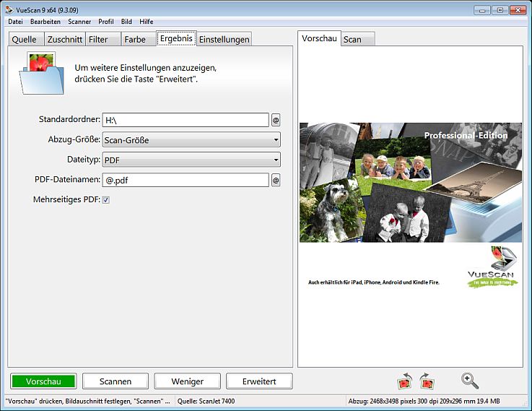Click the @ button beside Standardordner

click(x=276, y=120)
